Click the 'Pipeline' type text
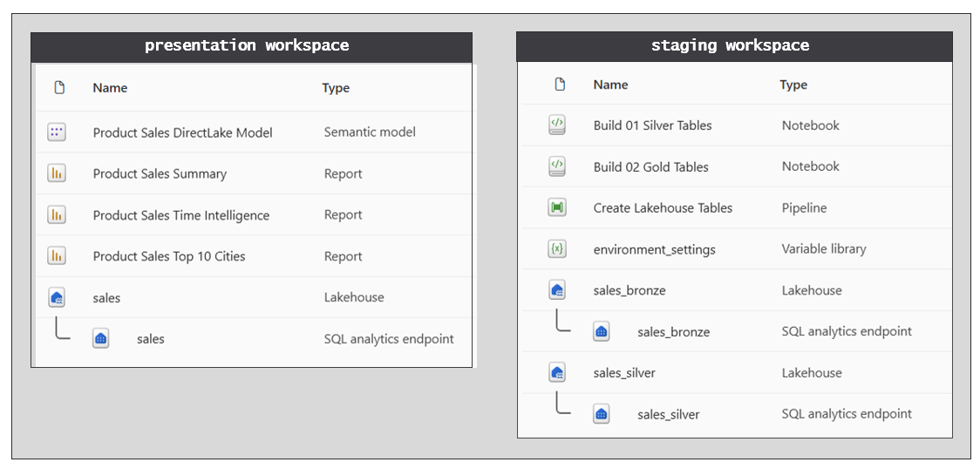980x469 pixels. [x=804, y=208]
